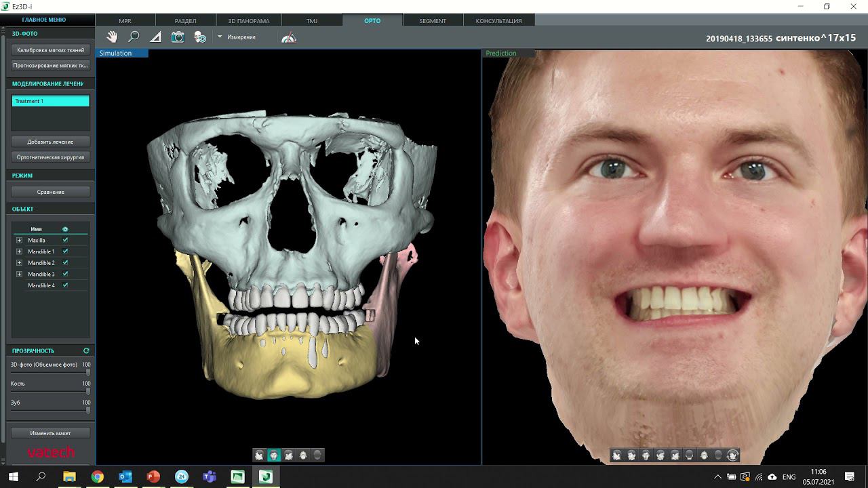Switch to the MPR tab

pyautogui.click(x=125, y=20)
